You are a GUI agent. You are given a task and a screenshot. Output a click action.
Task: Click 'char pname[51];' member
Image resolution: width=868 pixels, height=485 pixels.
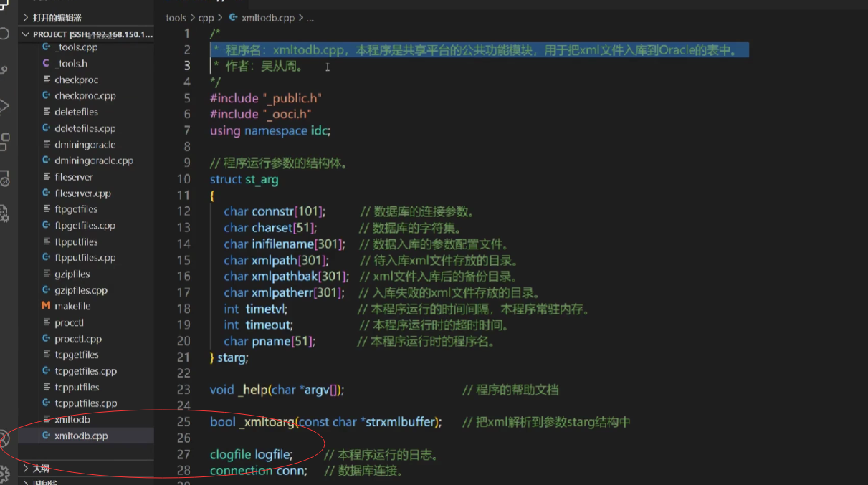[x=270, y=341]
